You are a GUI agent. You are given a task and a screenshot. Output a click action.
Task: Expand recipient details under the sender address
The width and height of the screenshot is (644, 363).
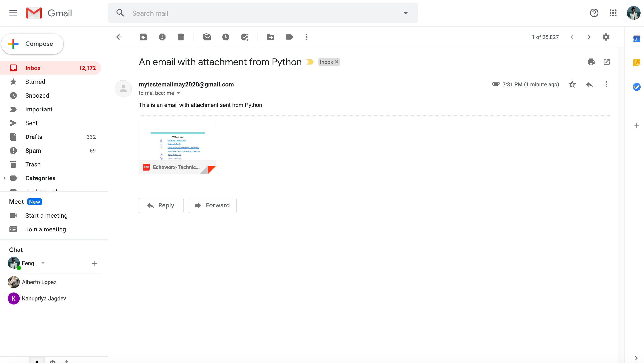(178, 93)
